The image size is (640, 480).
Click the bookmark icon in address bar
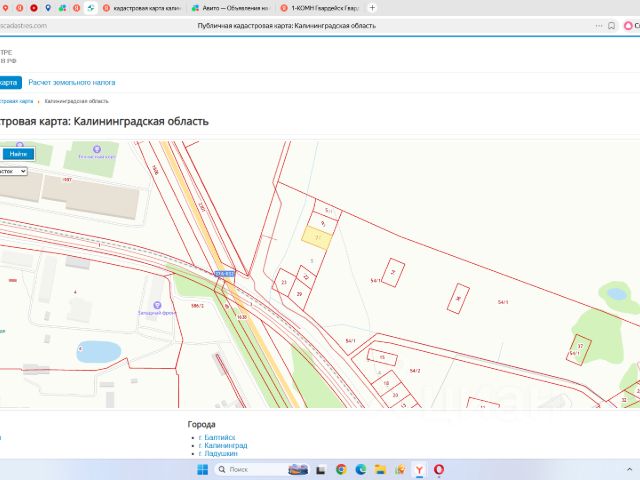click(x=611, y=26)
